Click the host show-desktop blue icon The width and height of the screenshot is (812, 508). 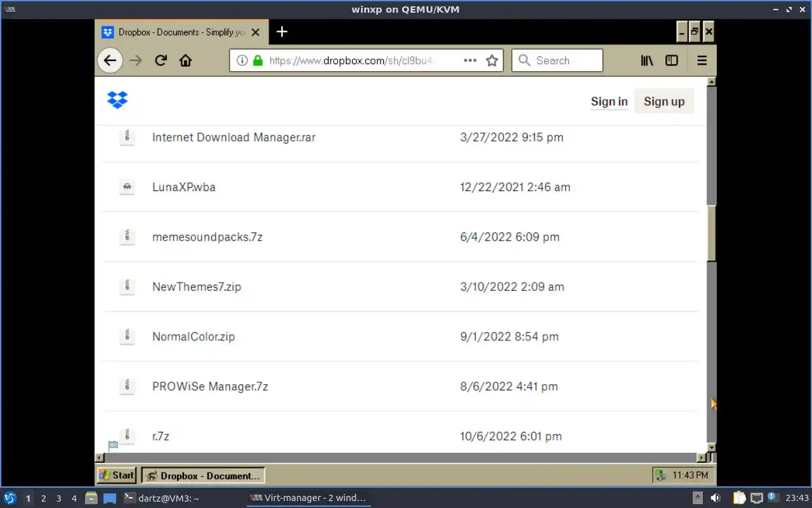pyautogui.click(x=110, y=498)
